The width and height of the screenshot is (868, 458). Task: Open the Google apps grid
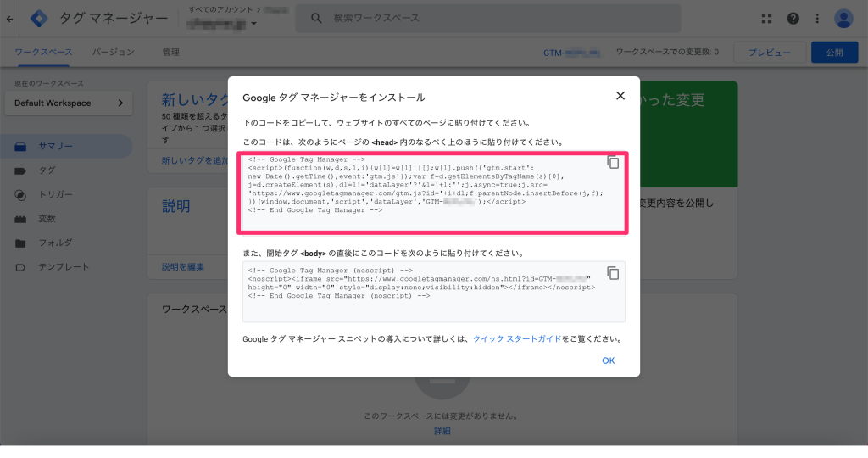coord(766,19)
